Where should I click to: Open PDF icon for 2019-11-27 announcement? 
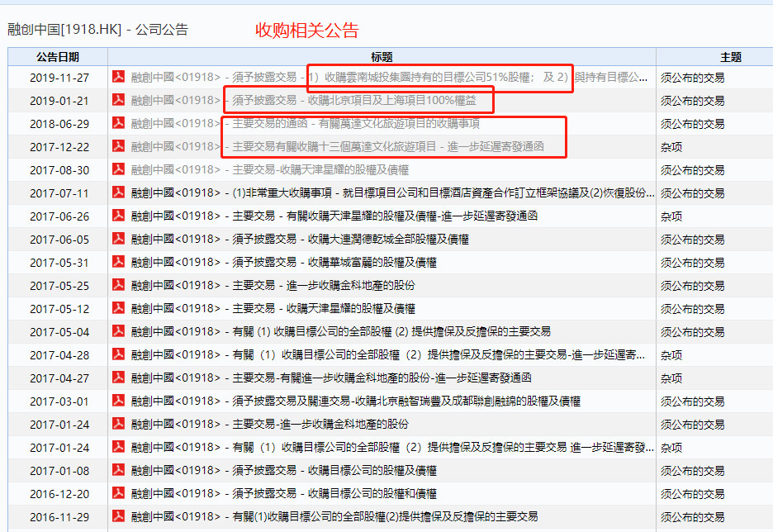(x=118, y=77)
